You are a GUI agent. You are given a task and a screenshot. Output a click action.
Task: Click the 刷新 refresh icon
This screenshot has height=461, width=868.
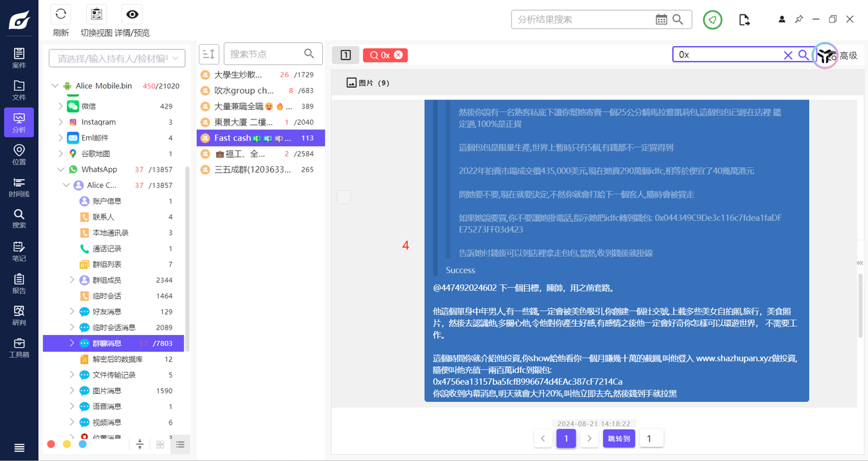(61, 14)
